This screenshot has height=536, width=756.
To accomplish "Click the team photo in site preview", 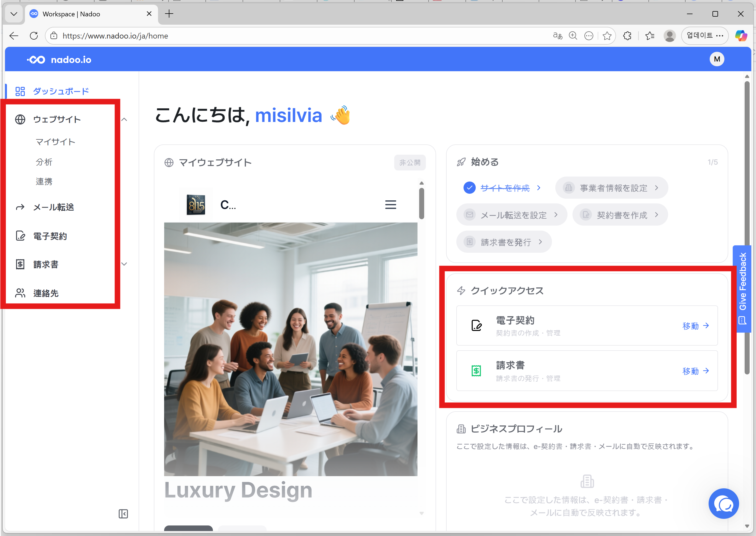I will [x=291, y=349].
